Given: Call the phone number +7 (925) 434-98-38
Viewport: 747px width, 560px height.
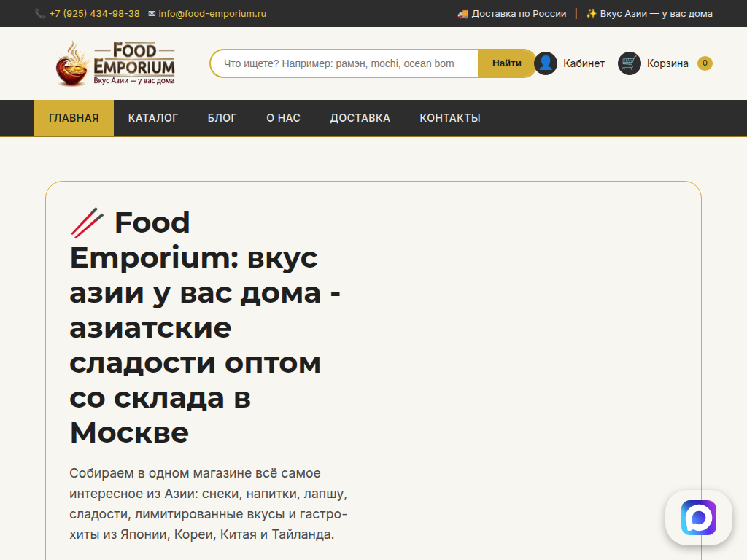Looking at the screenshot, I should (94, 14).
